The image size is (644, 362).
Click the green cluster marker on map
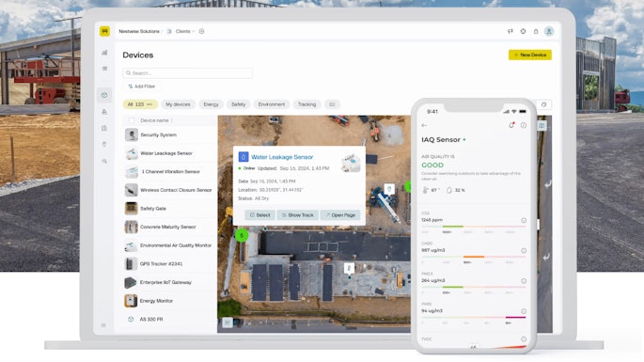click(242, 235)
